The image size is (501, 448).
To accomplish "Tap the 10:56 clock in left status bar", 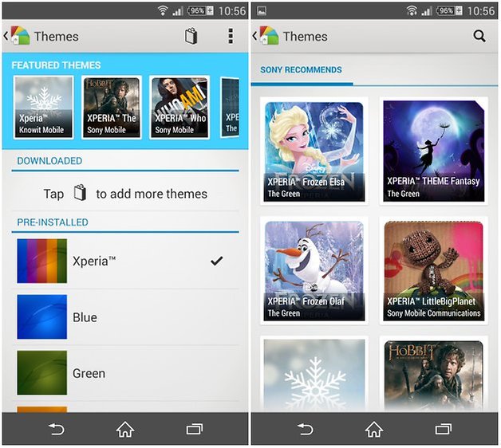I will coord(232,11).
